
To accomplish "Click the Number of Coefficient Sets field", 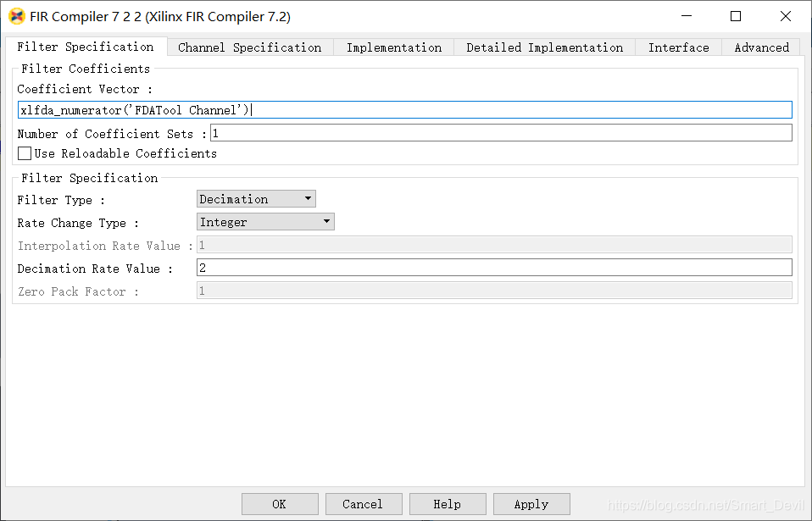I will (501, 133).
